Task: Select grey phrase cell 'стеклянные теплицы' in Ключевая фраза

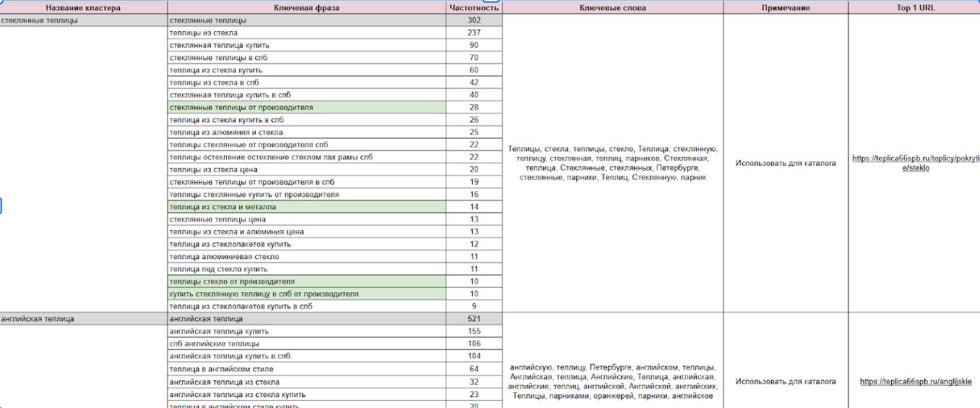Action: coord(306,20)
